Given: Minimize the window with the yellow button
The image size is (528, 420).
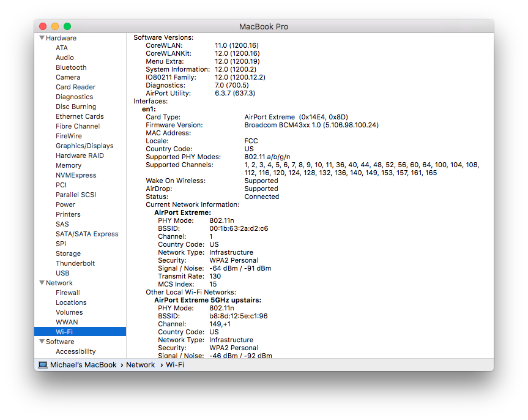Looking at the screenshot, I should (55, 26).
